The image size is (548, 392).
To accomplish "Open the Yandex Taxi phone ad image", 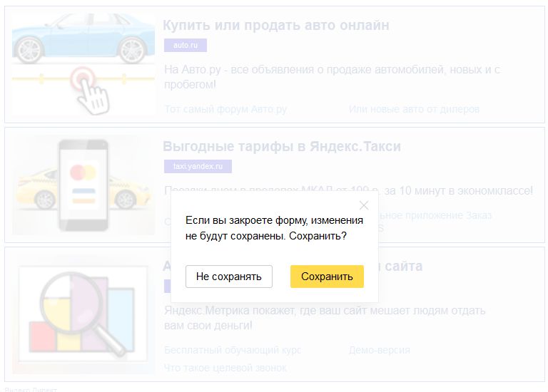I will (x=83, y=185).
